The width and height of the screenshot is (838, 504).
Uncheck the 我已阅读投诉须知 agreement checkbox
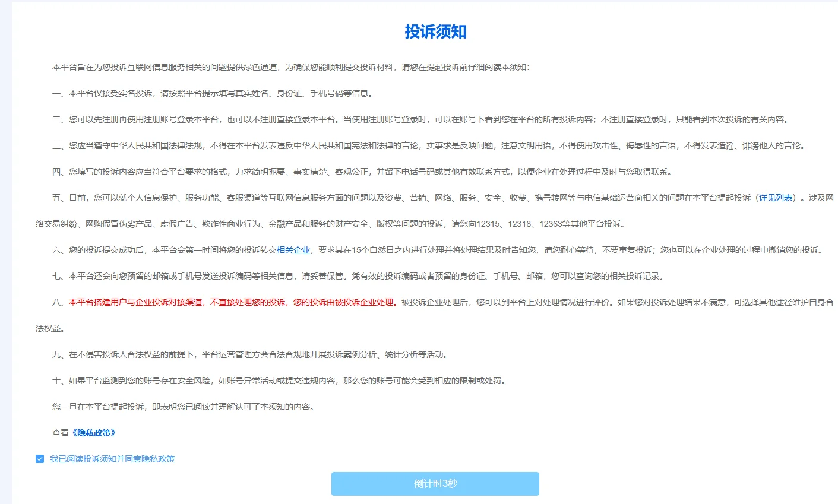(39, 458)
